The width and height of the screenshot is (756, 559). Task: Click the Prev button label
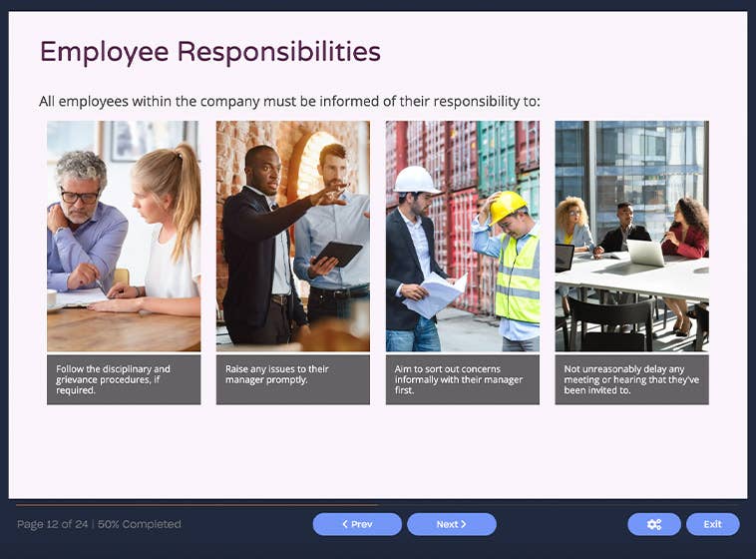pos(362,524)
